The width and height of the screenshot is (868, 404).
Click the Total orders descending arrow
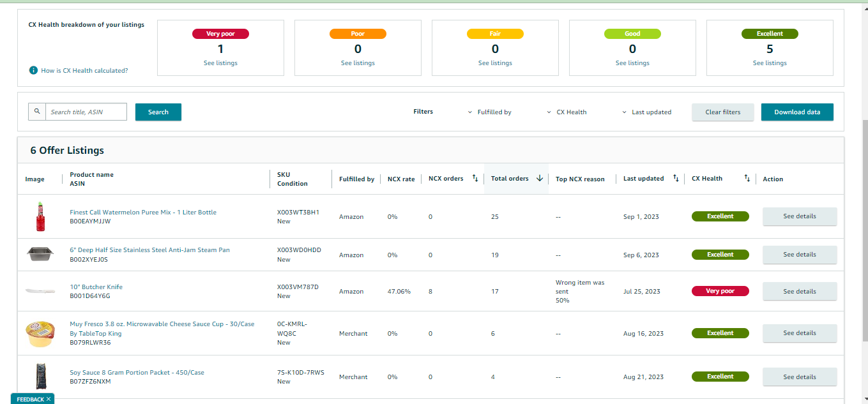click(540, 179)
